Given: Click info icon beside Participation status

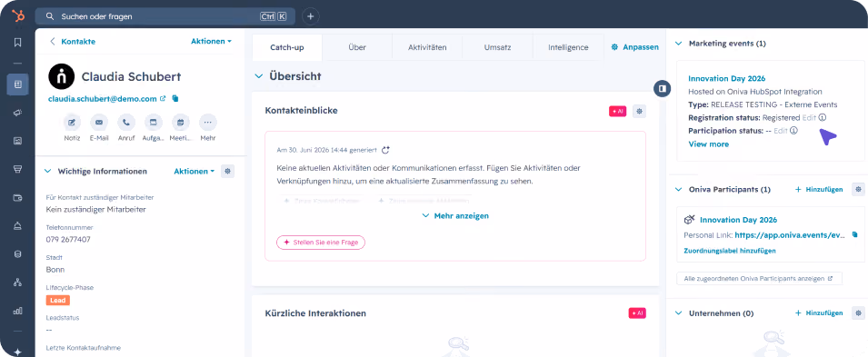Looking at the screenshot, I should pos(793,131).
